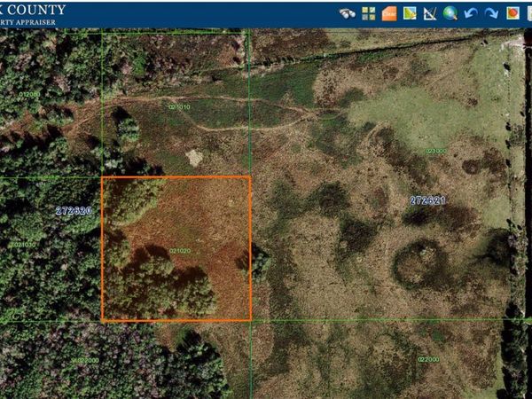Screen dimensions: 532x399
Task: Click the 022000 label in the wooded southwest
Action: [88, 360]
